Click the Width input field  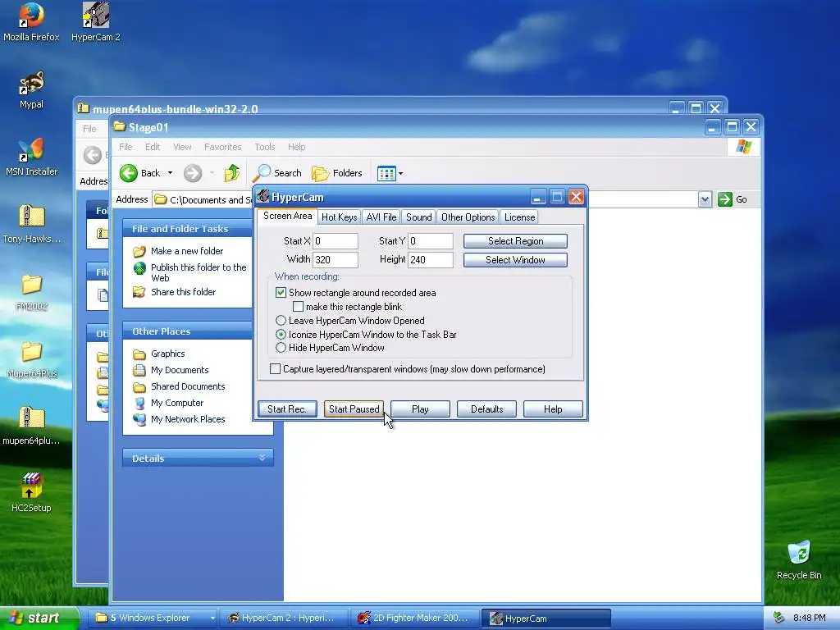[x=336, y=260]
